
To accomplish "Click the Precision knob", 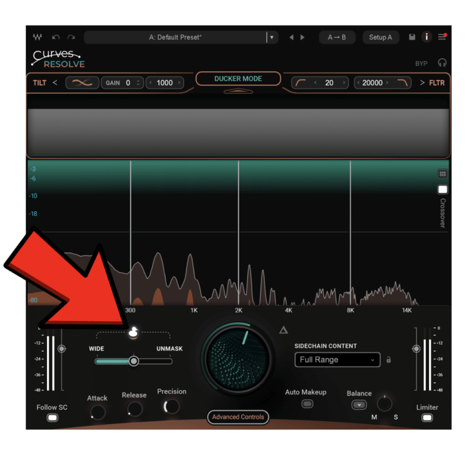I will point(172,406).
